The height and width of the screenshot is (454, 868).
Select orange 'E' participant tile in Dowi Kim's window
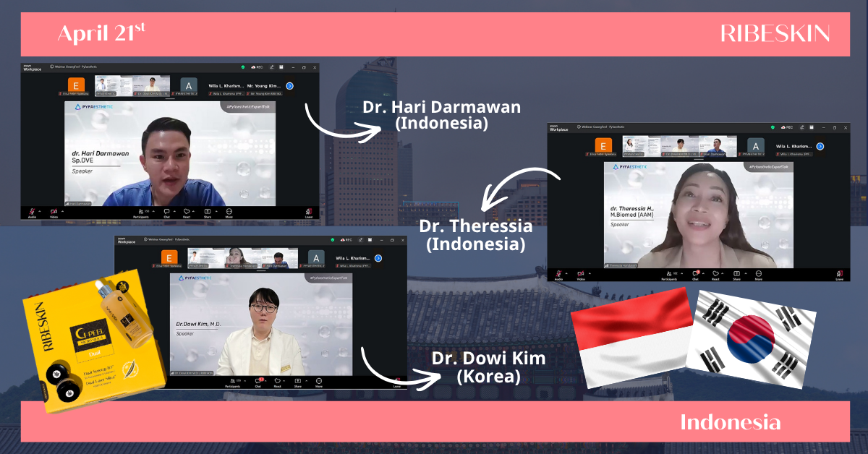[169, 257]
